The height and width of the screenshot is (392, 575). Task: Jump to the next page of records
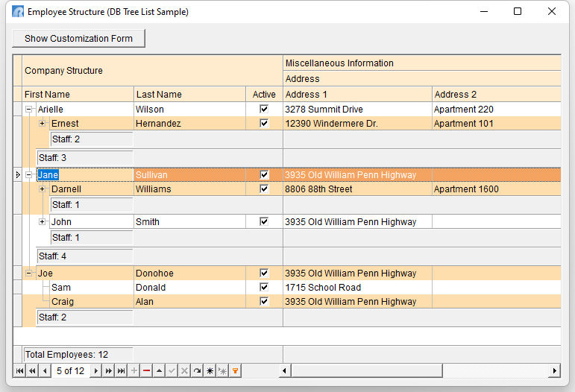tap(108, 370)
